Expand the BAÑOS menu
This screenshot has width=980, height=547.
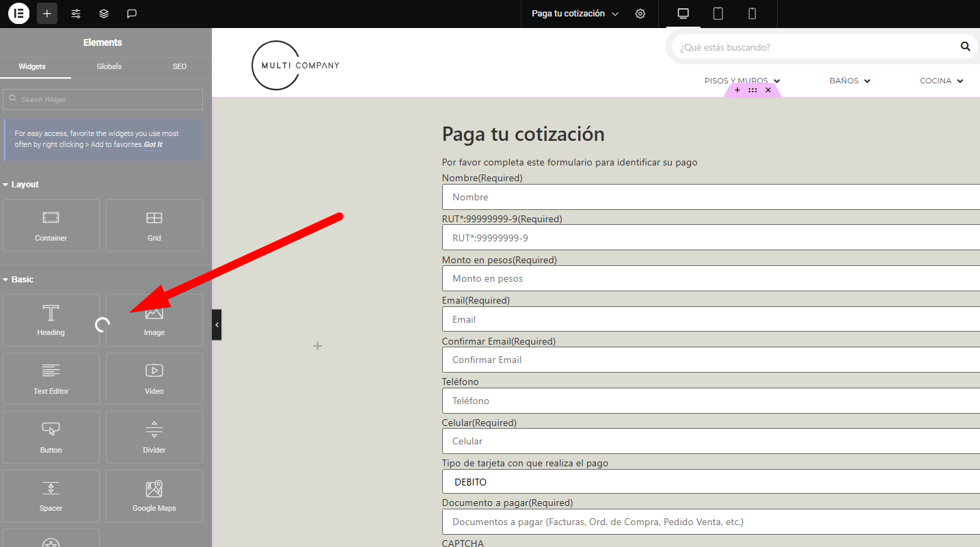(850, 81)
